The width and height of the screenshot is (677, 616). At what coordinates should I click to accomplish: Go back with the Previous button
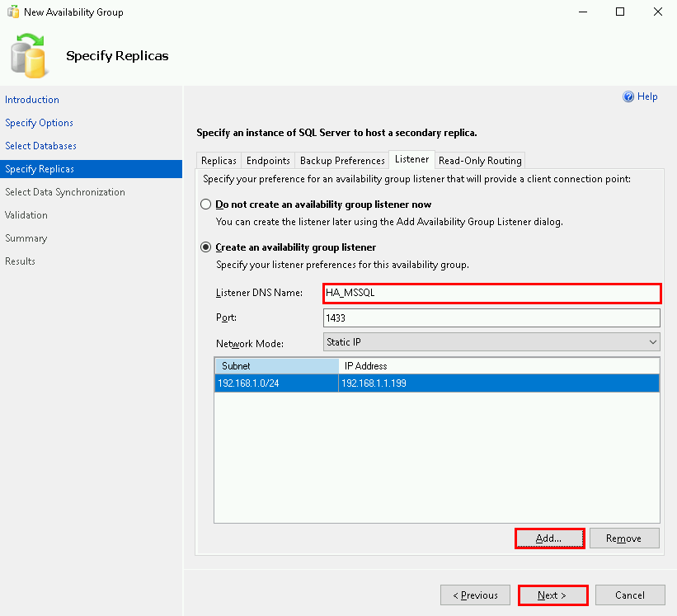click(474, 595)
